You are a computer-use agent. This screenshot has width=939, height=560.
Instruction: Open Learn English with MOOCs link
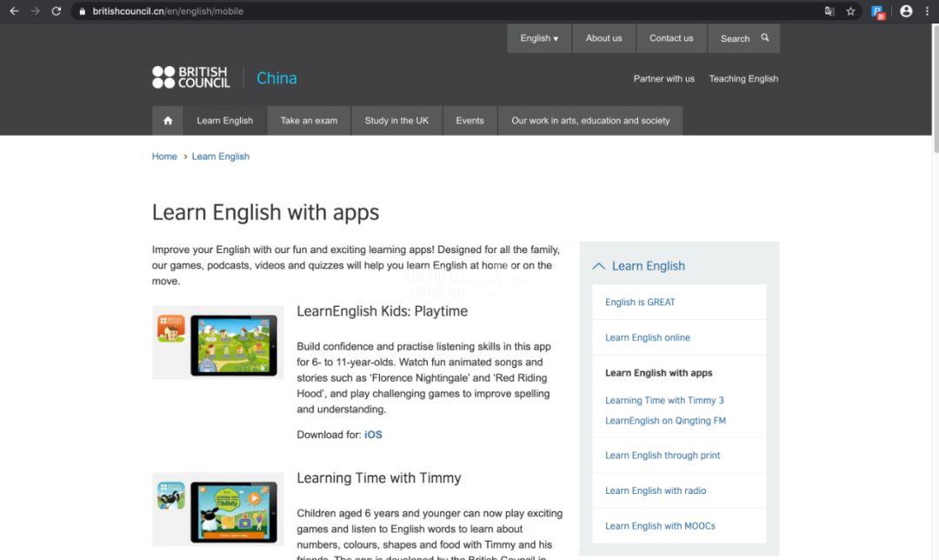coord(660,526)
